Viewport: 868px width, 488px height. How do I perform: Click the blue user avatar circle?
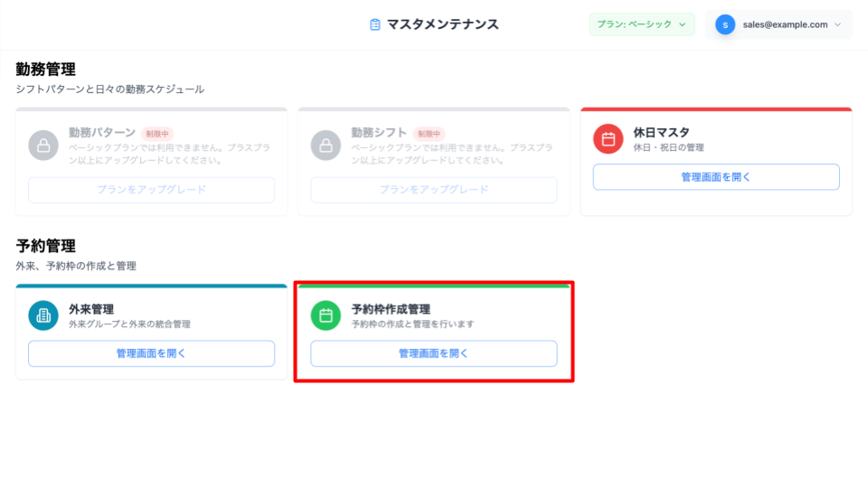click(x=725, y=24)
